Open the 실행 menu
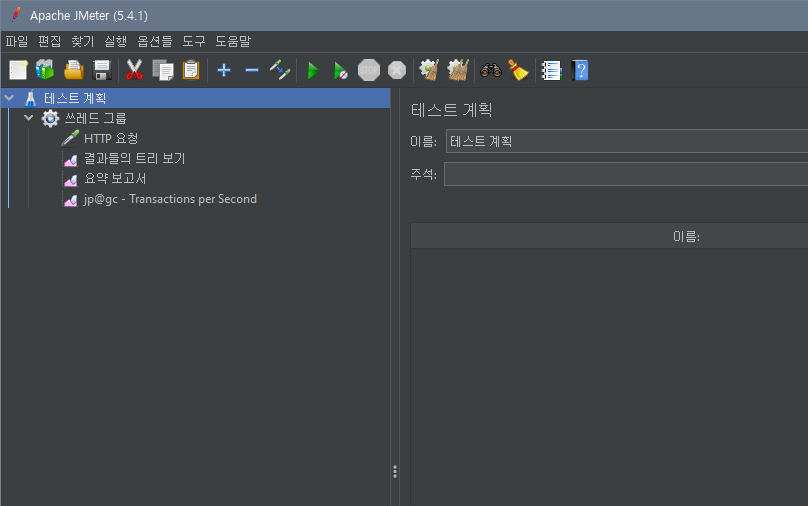808x506 pixels. (115, 41)
